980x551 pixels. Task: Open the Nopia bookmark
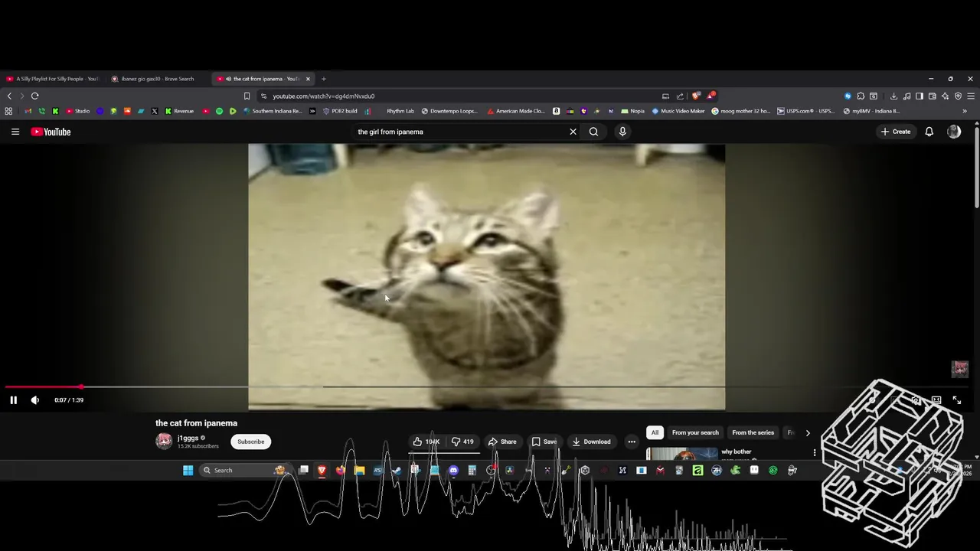click(x=632, y=111)
